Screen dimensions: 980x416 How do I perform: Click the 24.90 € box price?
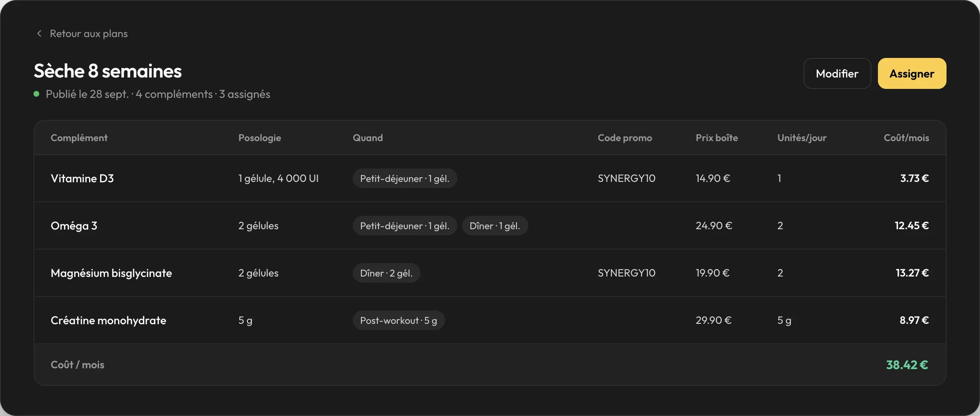(x=714, y=226)
